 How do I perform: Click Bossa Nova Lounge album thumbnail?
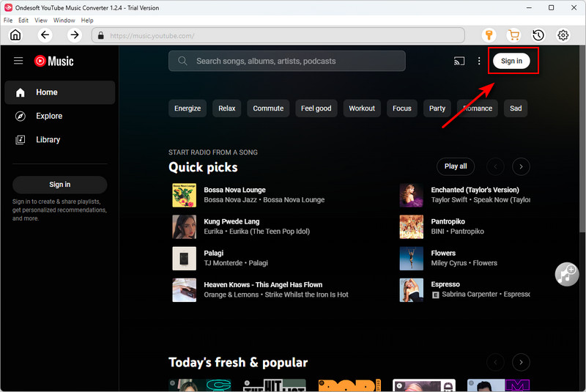[x=185, y=195]
